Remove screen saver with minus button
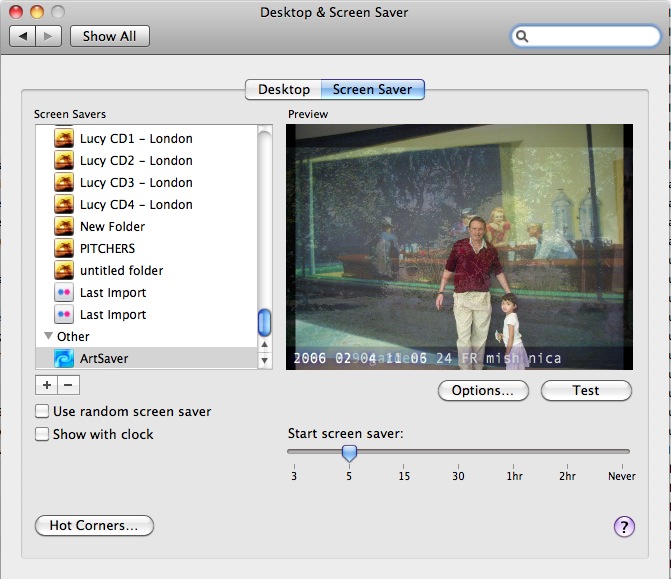This screenshot has height=579, width=671. (x=68, y=385)
